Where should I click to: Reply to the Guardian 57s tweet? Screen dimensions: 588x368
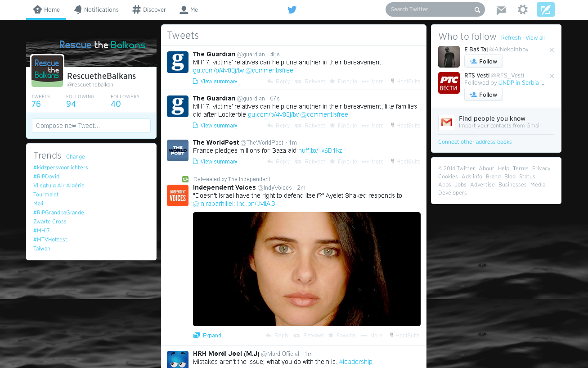click(278, 126)
